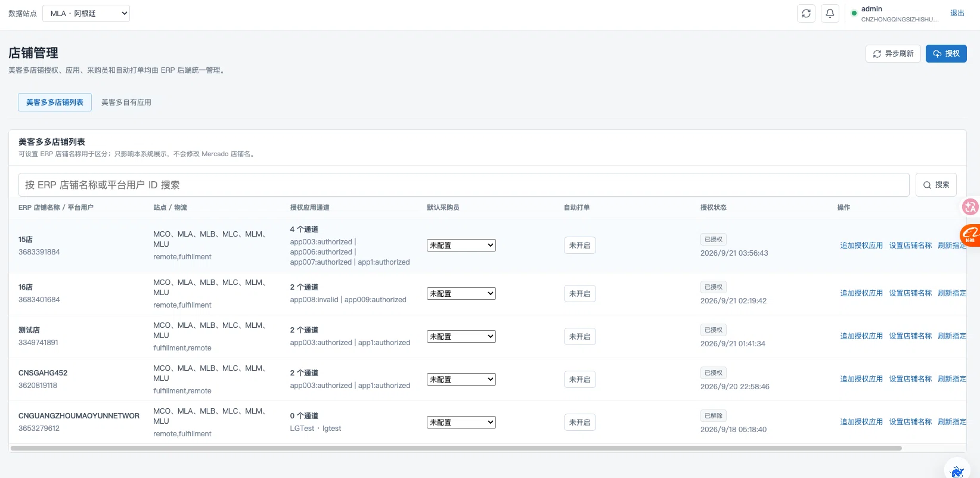Open the notification bell icon
The width and height of the screenshot is (980, 478).
point(830,13)
